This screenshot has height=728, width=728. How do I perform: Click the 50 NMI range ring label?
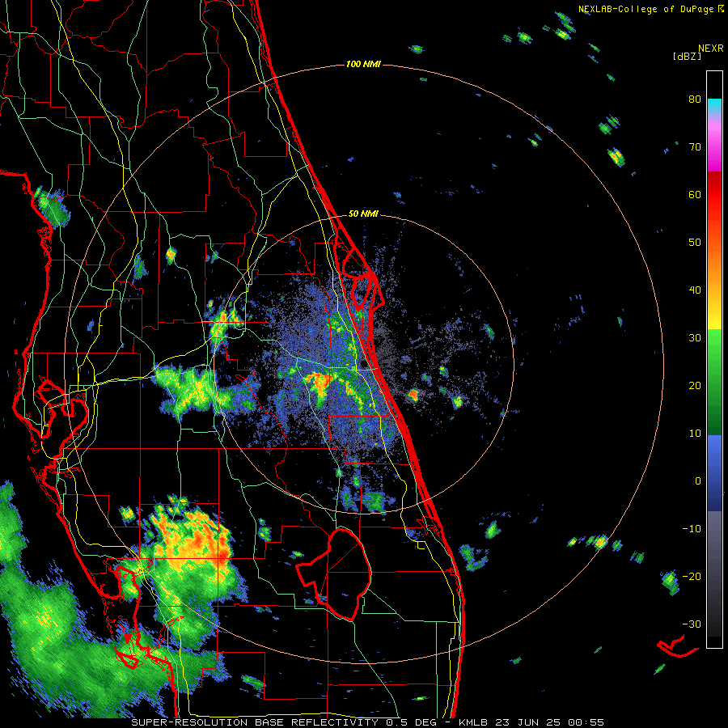363,214
